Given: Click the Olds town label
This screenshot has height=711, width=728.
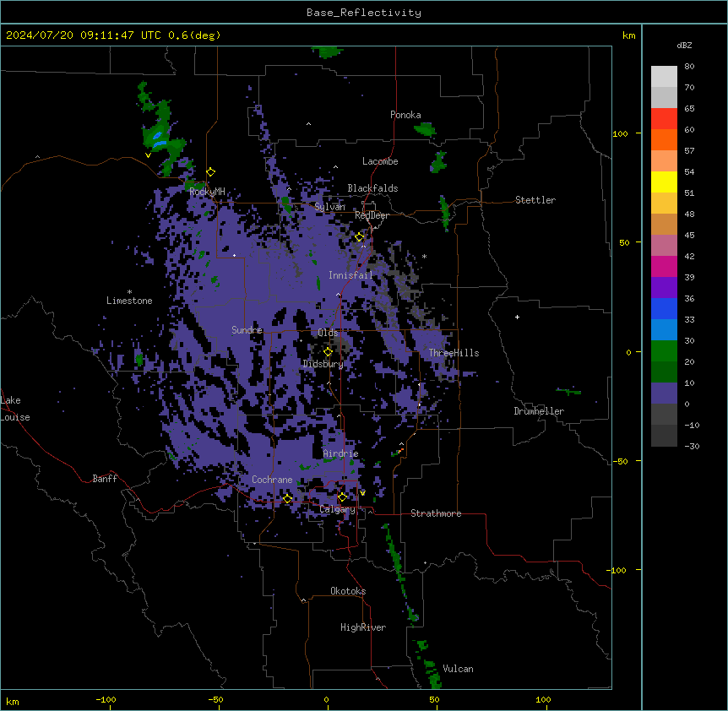Looking at the screenshot, I should pyautogui.click(x=328, y=333).
